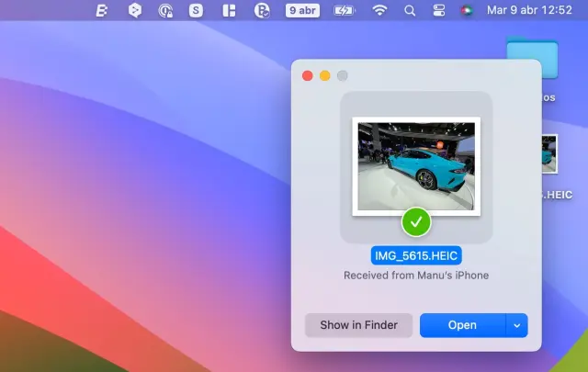Screen dimensions: 588x372
Task: Click the hexagon-shaped menu bar icon
Action: pos(134,10)
